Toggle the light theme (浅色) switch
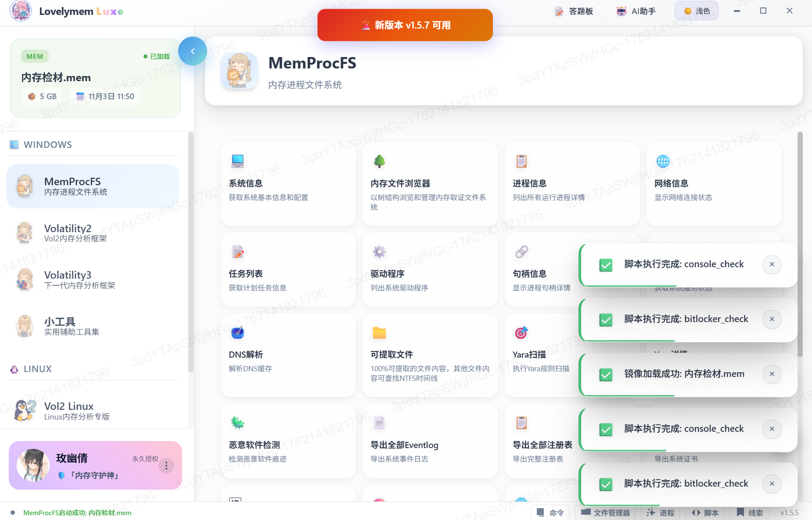Screen dimensions: 812x520 click(696, 11)
